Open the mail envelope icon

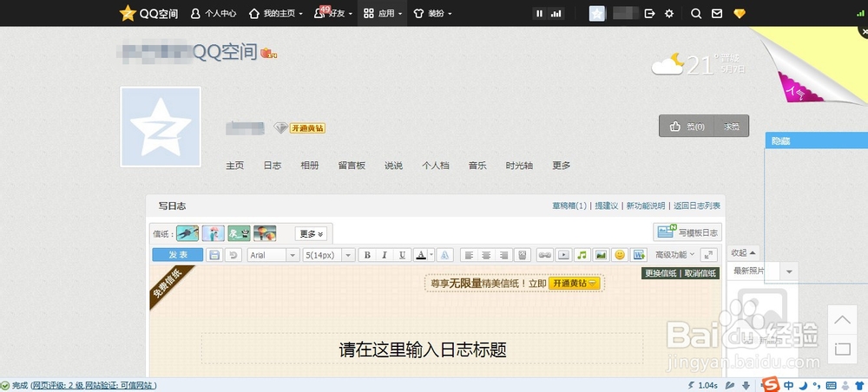tap(717, 13)
